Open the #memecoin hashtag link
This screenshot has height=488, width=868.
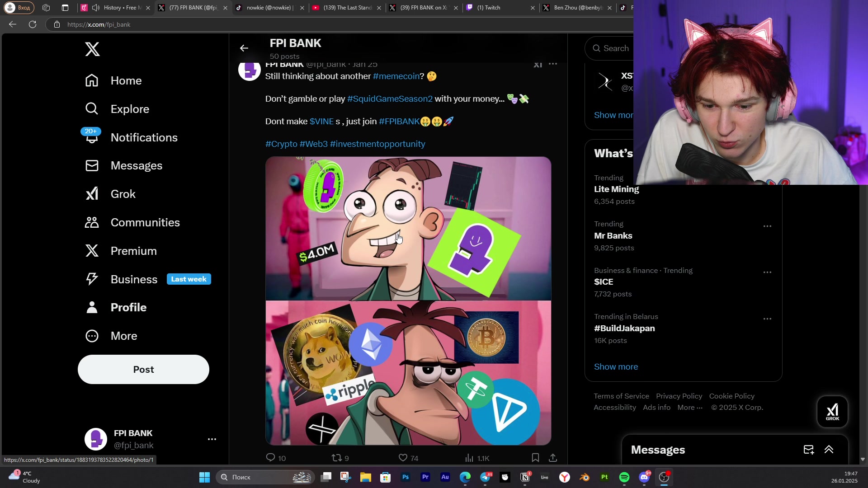coord(396,76)
